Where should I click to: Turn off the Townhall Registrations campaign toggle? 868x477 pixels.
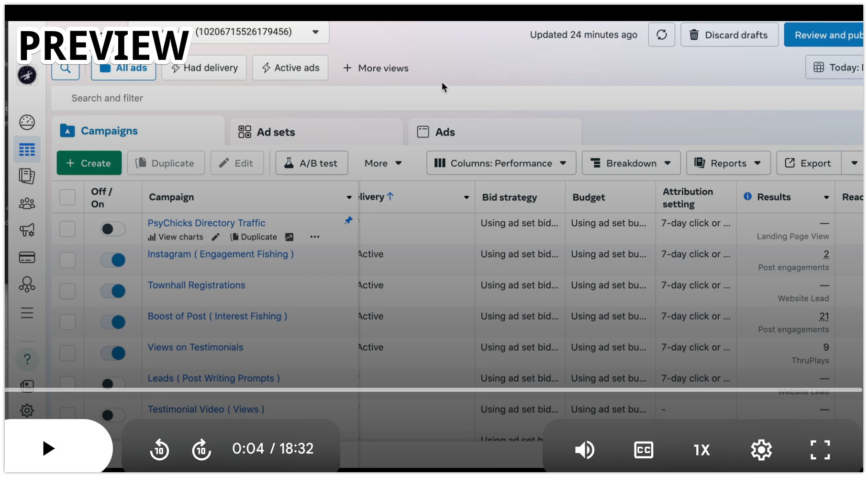point(113,291)
